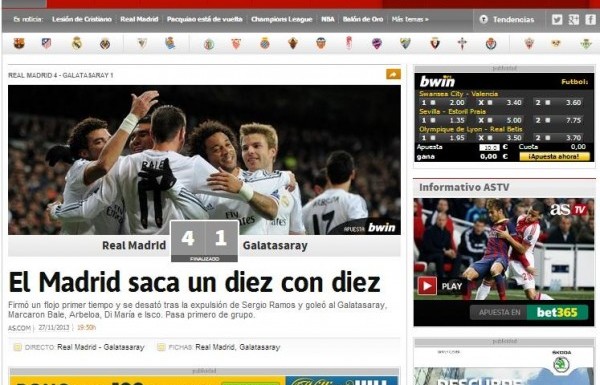Click the Fichas list icon
Screen dimensions: 600x385
(161, 347)
